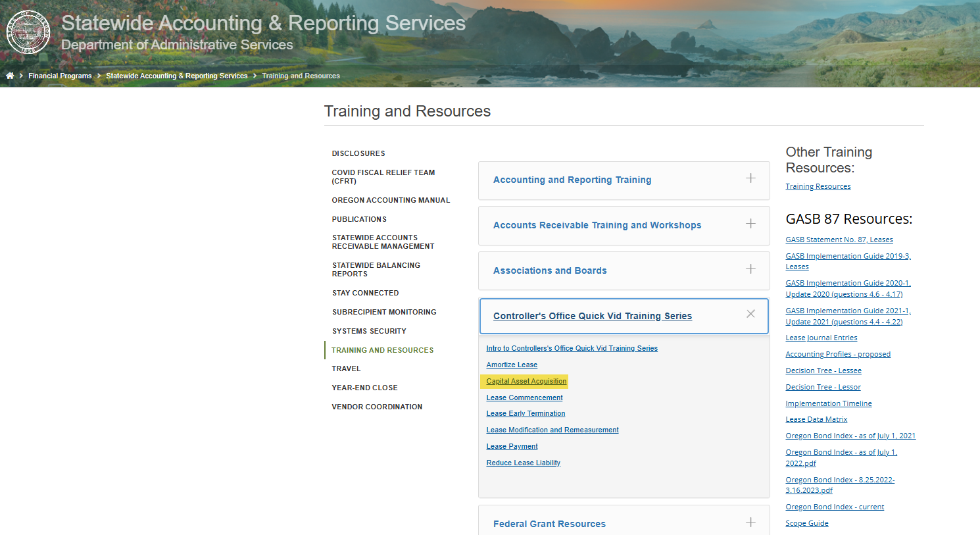
Task: Click Statewide Accounting & Reporting Services breadcrumb
Action: pyautogui.click(x=176, y=76)
